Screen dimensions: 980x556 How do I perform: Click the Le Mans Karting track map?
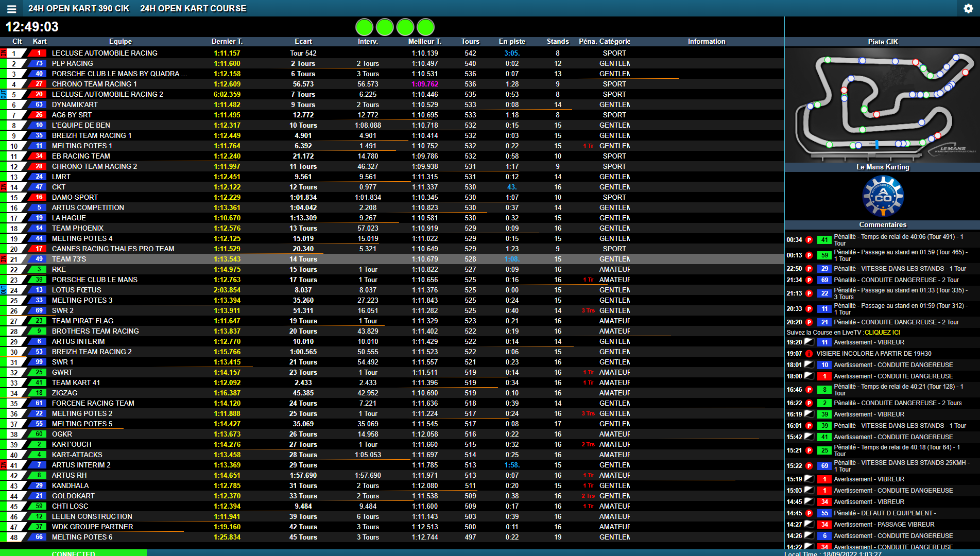(x=882, y=106)
